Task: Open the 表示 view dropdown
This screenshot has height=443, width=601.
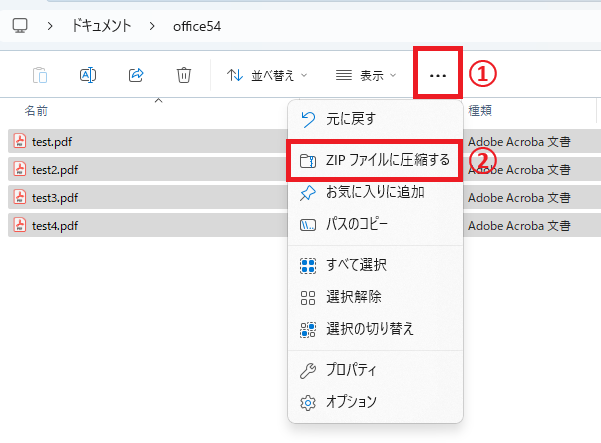Action: point(366,75)
